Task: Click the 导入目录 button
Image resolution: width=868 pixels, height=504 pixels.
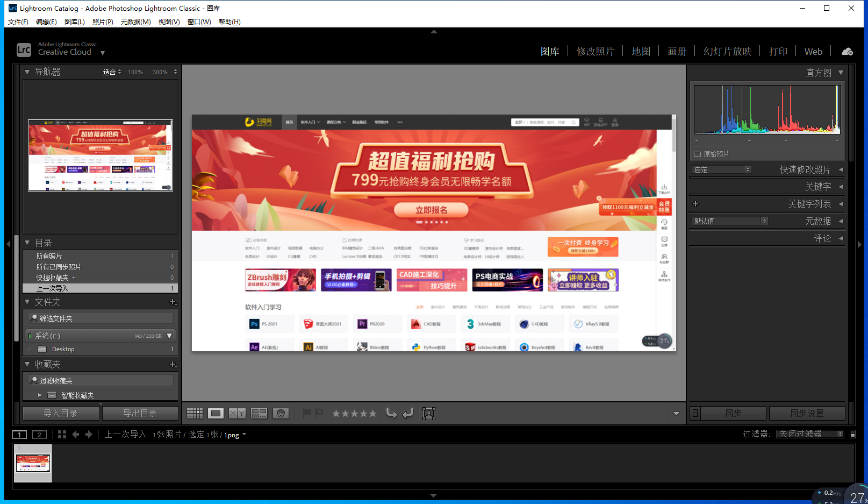Action: 61,413
